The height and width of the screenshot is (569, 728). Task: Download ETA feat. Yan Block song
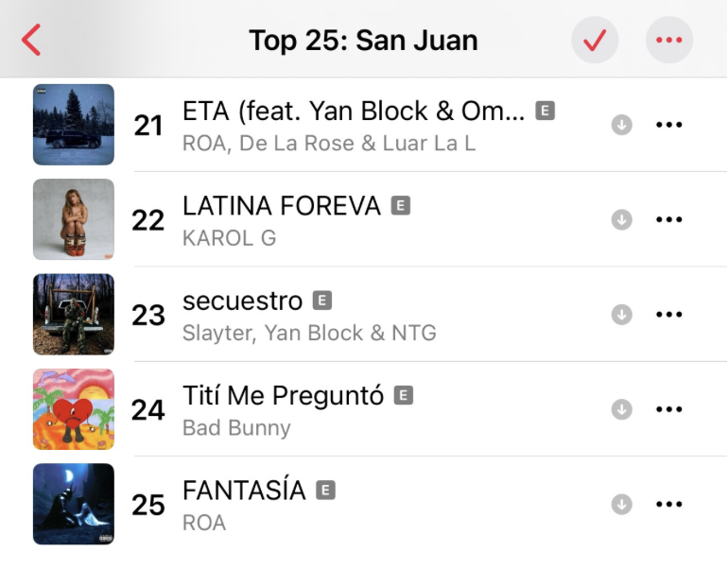[622, 125]
